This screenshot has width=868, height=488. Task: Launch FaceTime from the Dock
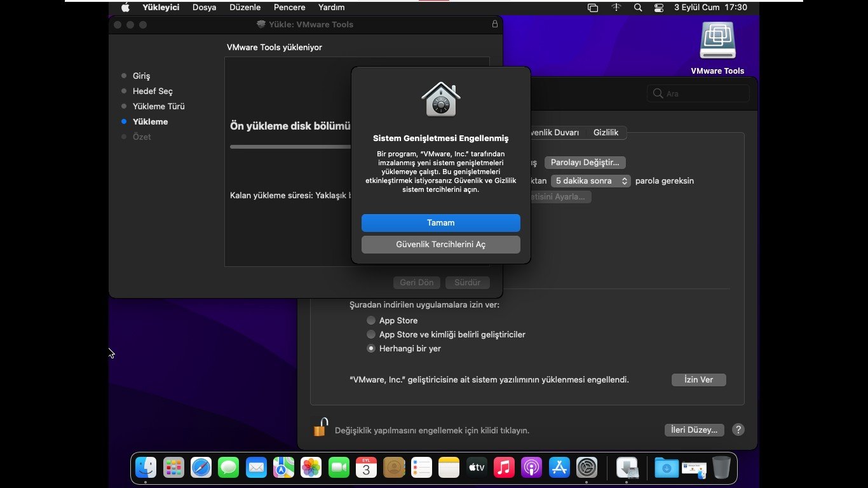click(x=339, y=468)
